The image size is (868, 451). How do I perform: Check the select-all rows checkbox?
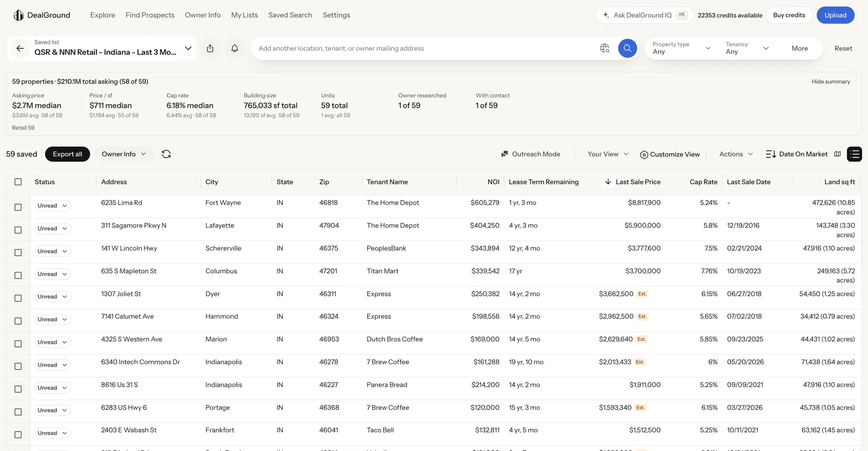tap(18, 182)
